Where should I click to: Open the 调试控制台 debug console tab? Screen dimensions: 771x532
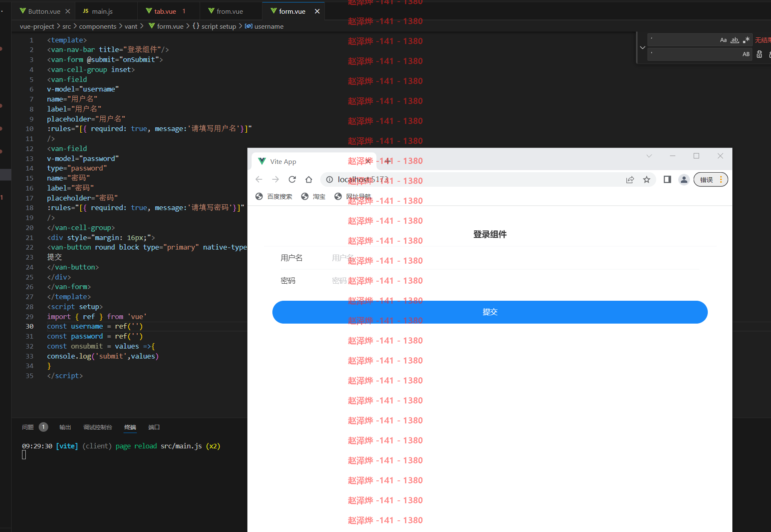(98, 427)
